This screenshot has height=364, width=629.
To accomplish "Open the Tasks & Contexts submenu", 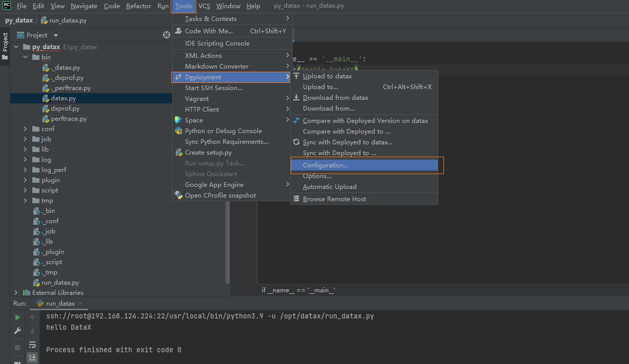I will 232,18.
